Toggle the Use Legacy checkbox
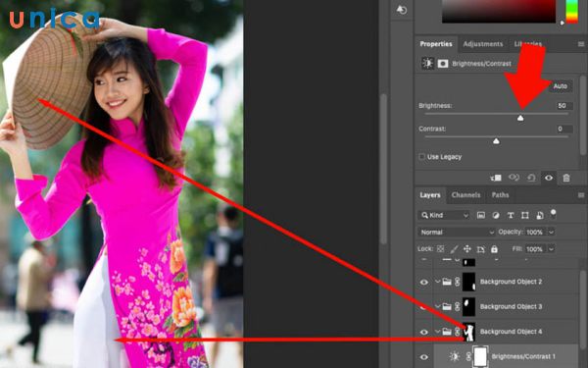The width and height of the screenshot is (588, 368). point(421,157)
